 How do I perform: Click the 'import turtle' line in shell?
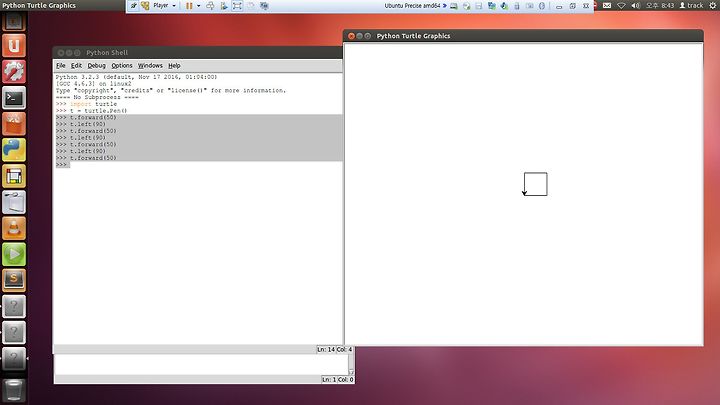coord(86,104)
